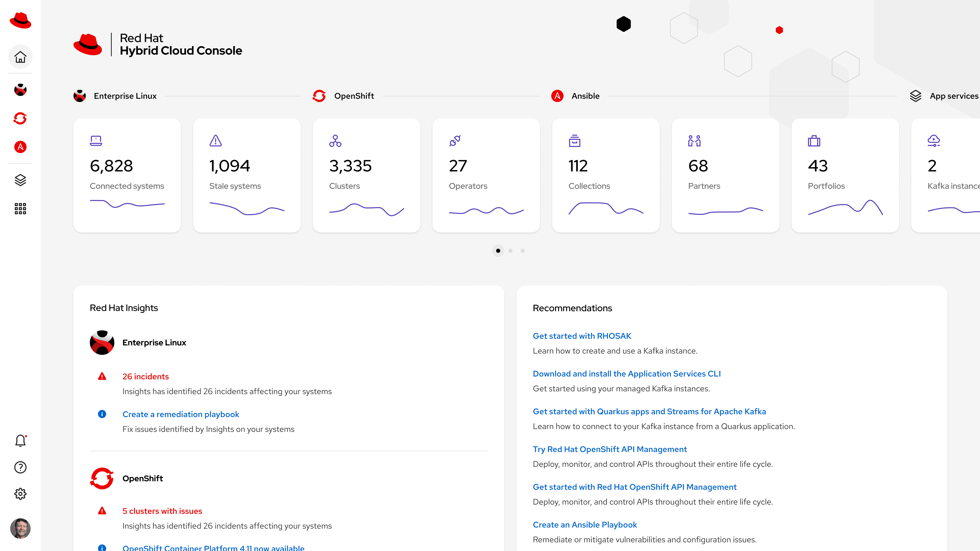This screenshot has width=980, height=551.
Task: Open Home from the sidebar house icon
Action: point(20,57)
